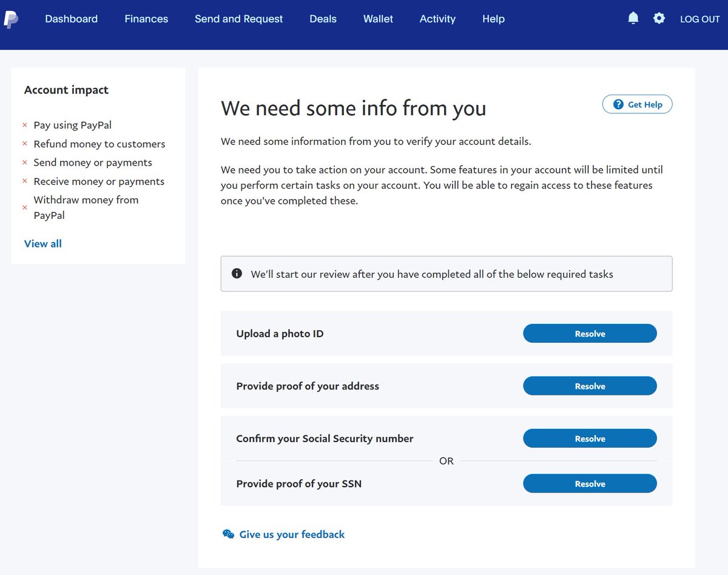The height and width of the screenshot is (575, 728).
Task: Click 'Provide proof of your SSN' label
Action: click(298, 483)
